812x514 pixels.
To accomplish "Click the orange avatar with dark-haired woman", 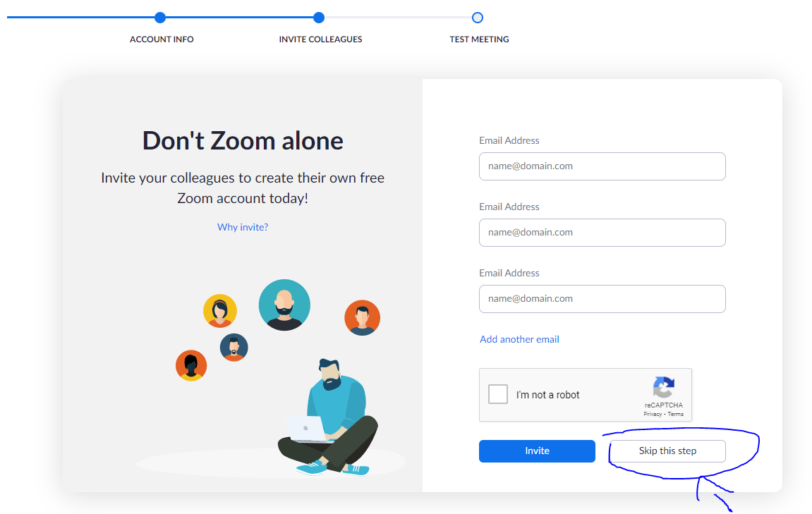I will click(191, 365).
